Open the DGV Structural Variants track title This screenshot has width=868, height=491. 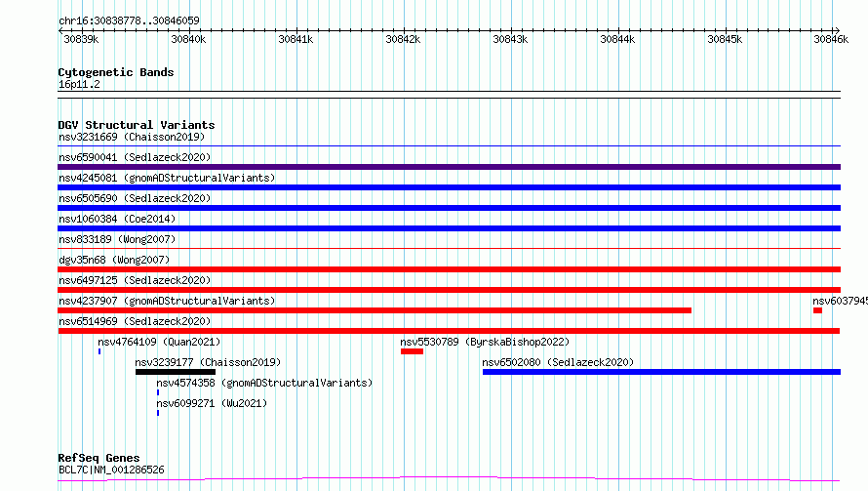(x=137, y=125)
